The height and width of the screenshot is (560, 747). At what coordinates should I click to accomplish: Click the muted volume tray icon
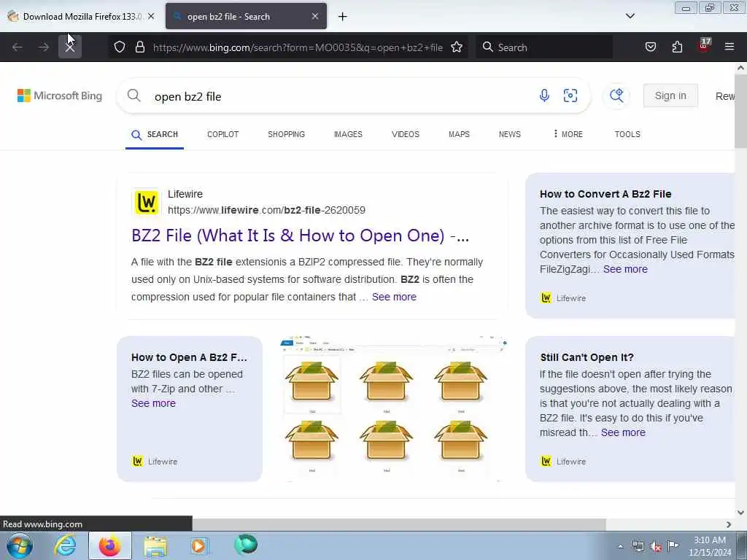(656, 546)
